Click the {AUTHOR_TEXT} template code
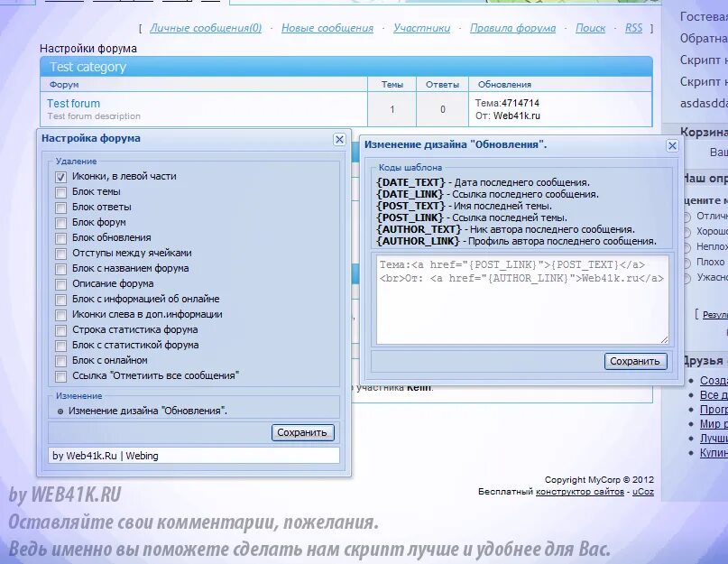The image size is (728, 564). click(419, 229)
